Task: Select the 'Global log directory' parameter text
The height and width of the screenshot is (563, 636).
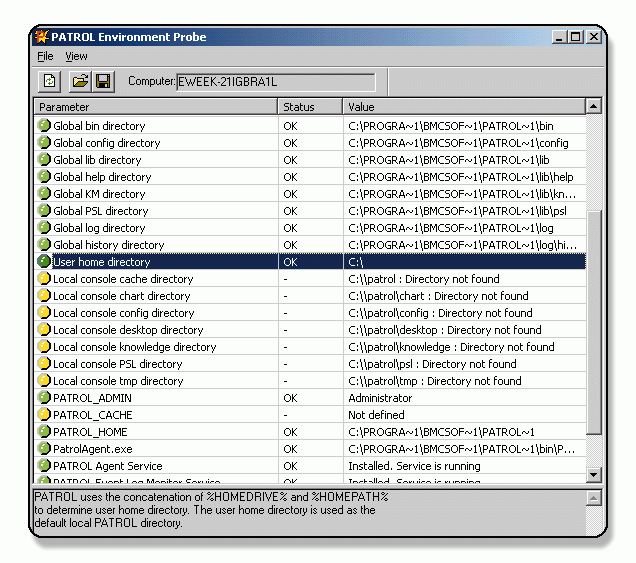Action: coord(99,228)
